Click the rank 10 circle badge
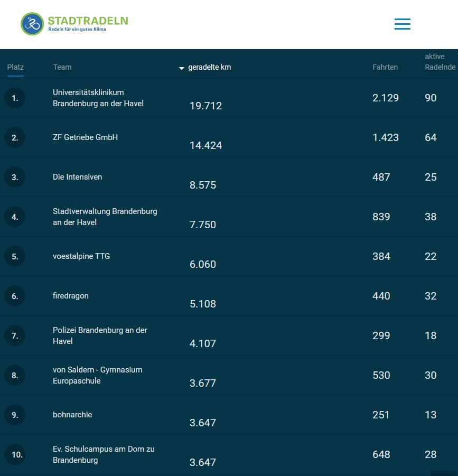Viewport: 458px width, 476px height. [x=15, y=454]
